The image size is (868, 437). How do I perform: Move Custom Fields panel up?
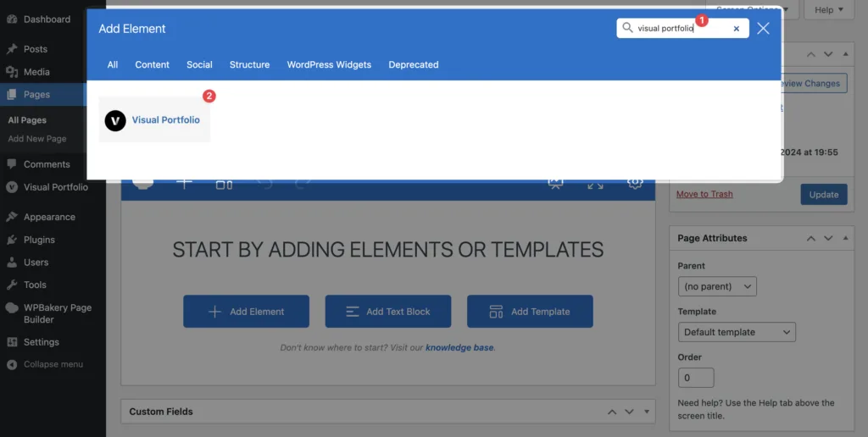coord(612,412)
